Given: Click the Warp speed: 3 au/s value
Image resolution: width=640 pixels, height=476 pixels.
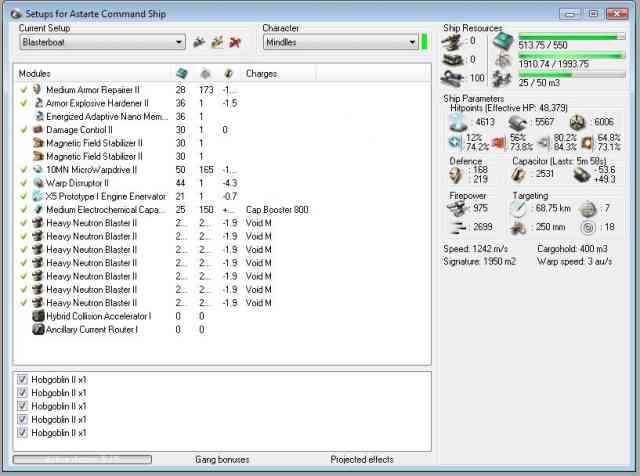Looking at the screenshot, I should (x=575, y=262).
